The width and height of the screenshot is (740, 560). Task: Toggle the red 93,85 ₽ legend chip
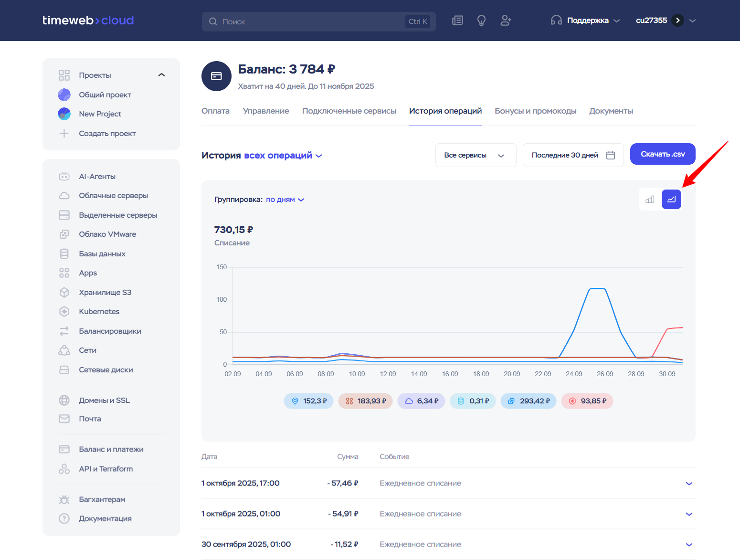tap(587, 401)
